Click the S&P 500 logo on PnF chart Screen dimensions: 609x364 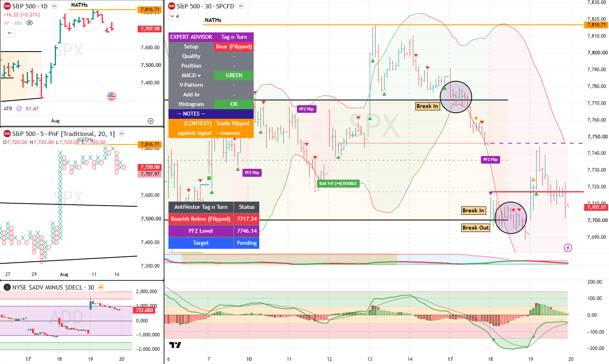tap(7, 134)
